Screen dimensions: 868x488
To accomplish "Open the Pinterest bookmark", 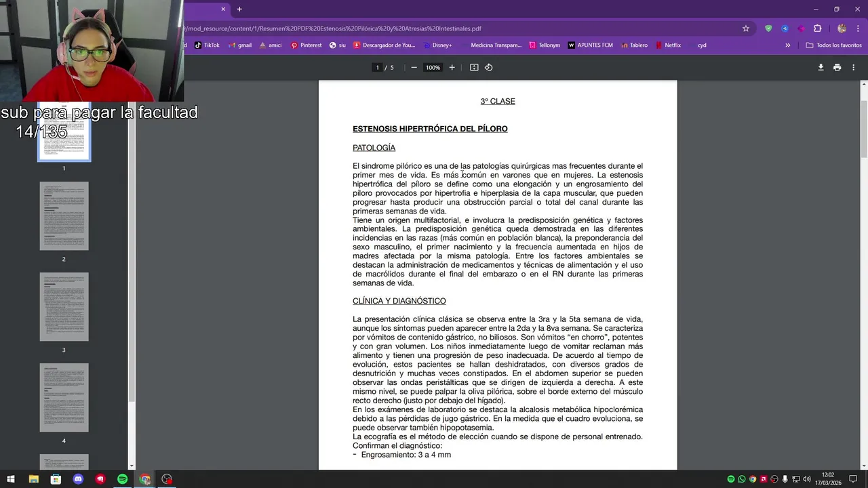I will click(306, 45).
